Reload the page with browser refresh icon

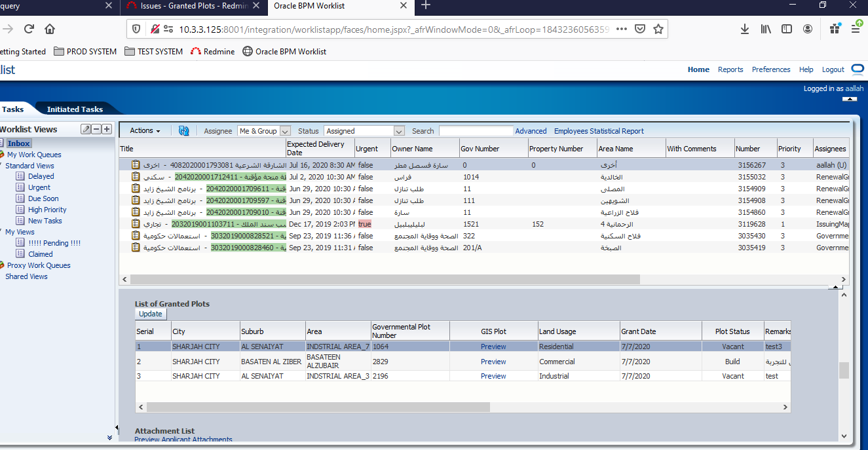click(29, 29)
